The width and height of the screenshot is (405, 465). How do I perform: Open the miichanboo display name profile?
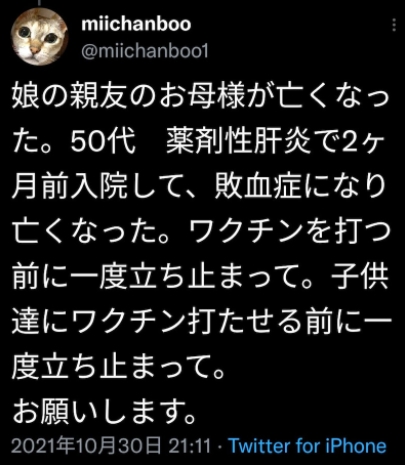point(136,24)
